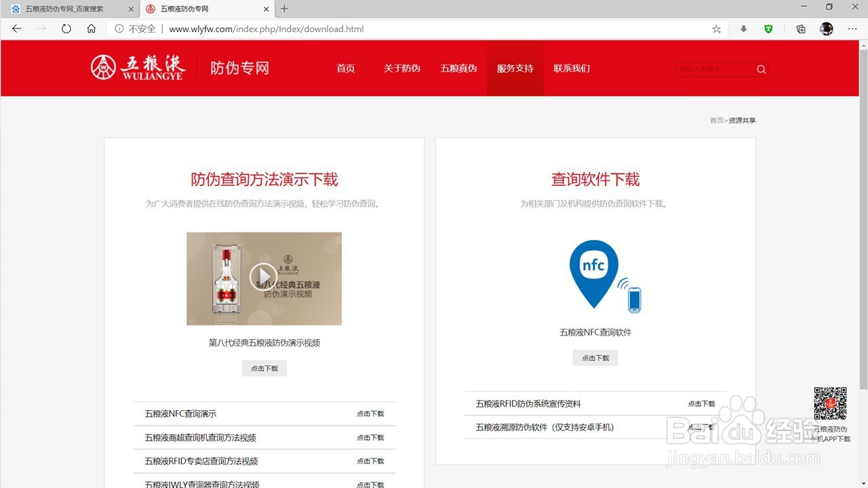The width and height of the screenshot is (868, 488).
Task: Open the browser favorites star icon
Action: [715, 29]
